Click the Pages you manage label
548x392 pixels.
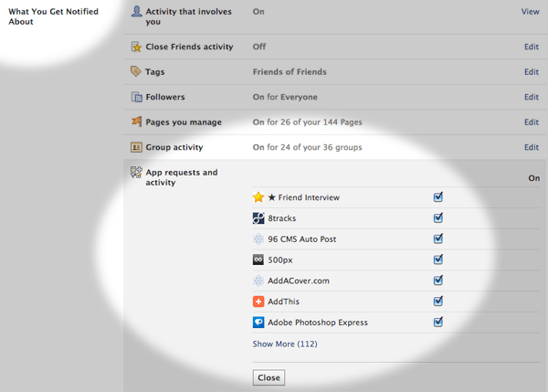point(184,122)
